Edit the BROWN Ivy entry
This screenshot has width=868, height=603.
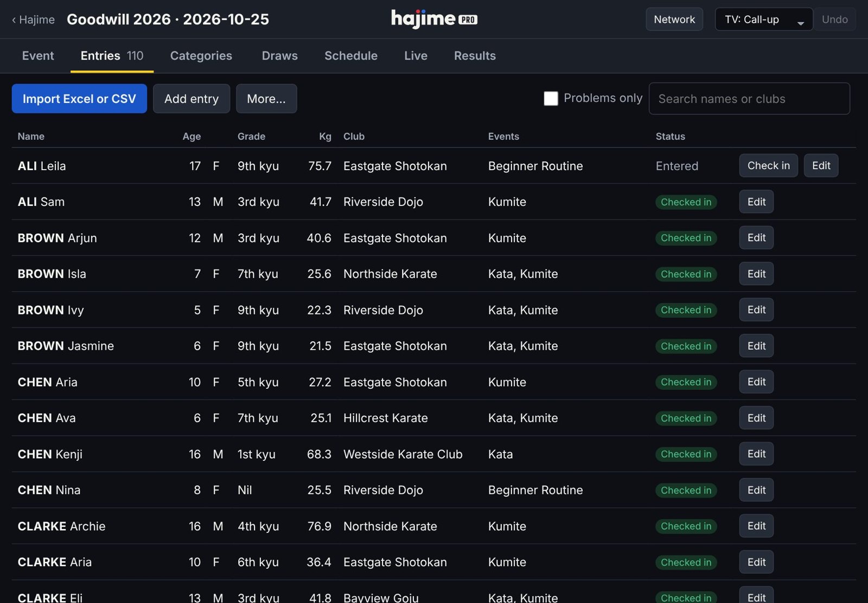point(756,310)
